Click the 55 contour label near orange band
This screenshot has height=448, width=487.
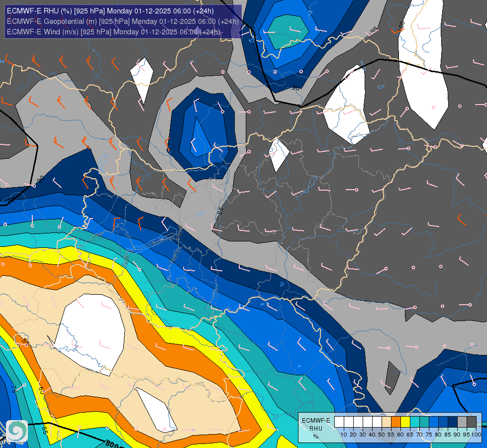[25, 341]
